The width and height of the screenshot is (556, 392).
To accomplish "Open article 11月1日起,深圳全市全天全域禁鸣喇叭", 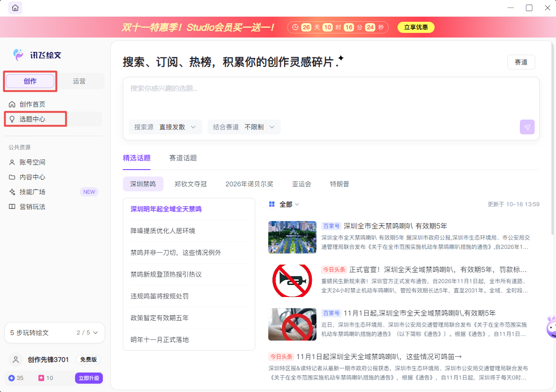I will coord(420,313).
